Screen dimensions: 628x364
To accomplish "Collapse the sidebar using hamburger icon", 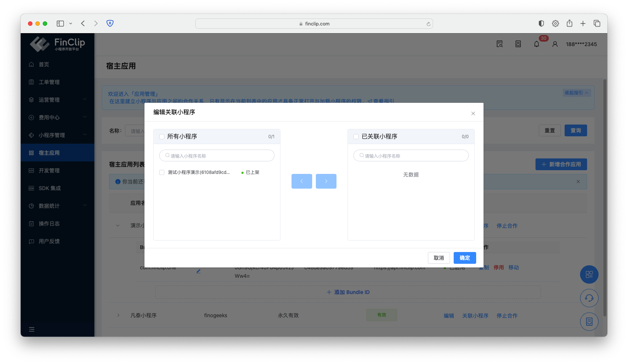I will pos(32,329).
